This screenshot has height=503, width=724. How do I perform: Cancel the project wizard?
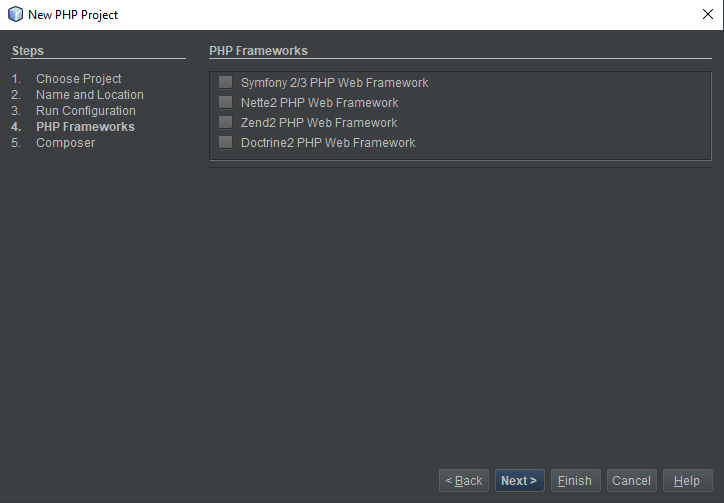coord(631,481)
